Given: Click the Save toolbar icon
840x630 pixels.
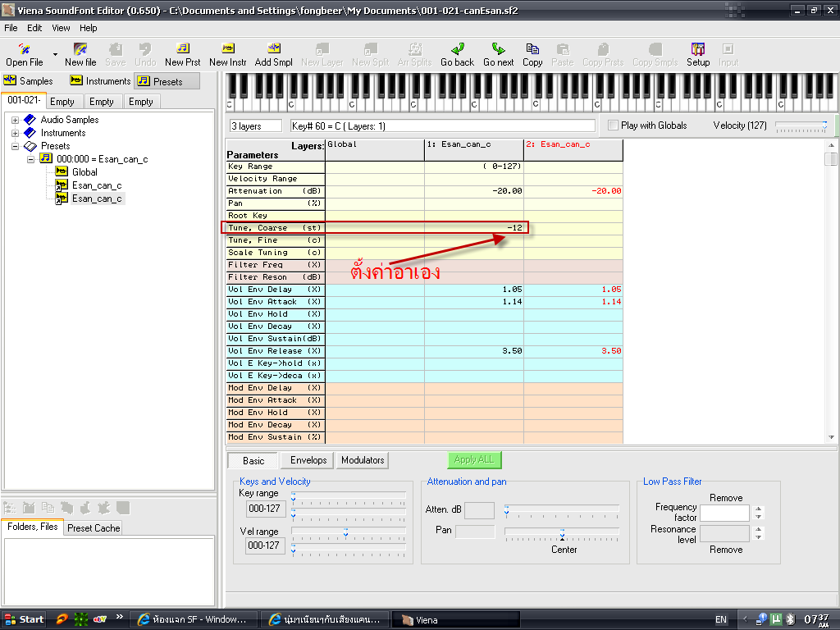Looking at the screenshot, I should tap(115, 55).
